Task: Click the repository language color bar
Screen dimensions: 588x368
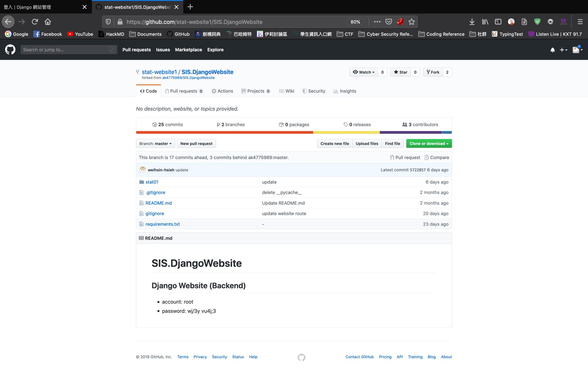Action: coord(294,132)
